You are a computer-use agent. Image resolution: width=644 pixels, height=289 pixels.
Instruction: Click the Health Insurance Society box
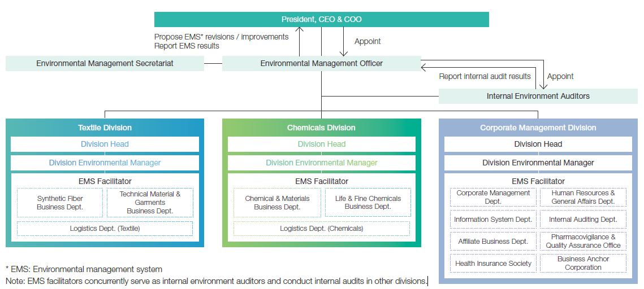[x=493, y=264]
